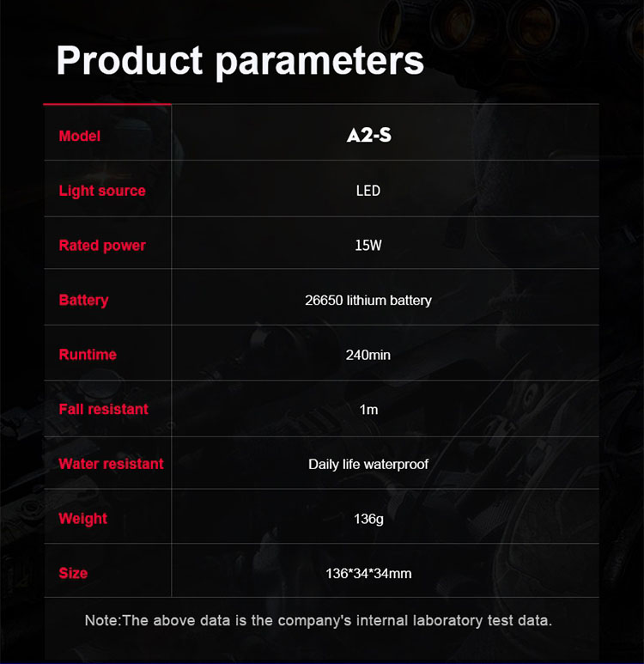This screenshot has height=664, width=644.
Task: Select the Runtime label
Action: click(88, 355)
